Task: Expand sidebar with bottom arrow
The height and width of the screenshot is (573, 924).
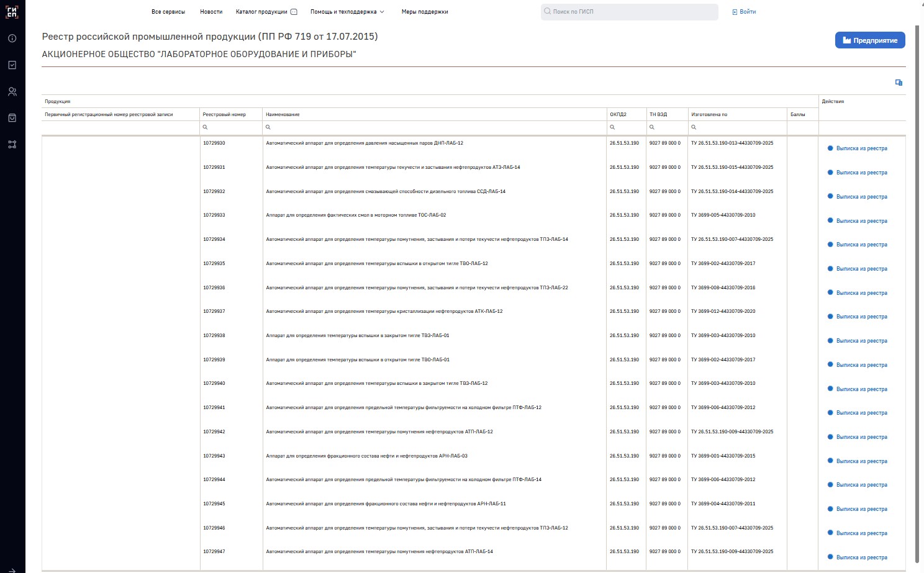Action: click(12, 569)
